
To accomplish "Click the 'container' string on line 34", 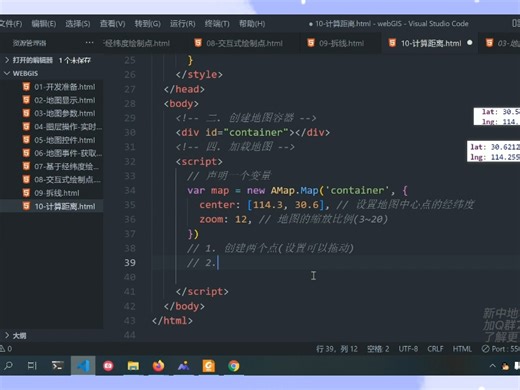I will [357, 190].
